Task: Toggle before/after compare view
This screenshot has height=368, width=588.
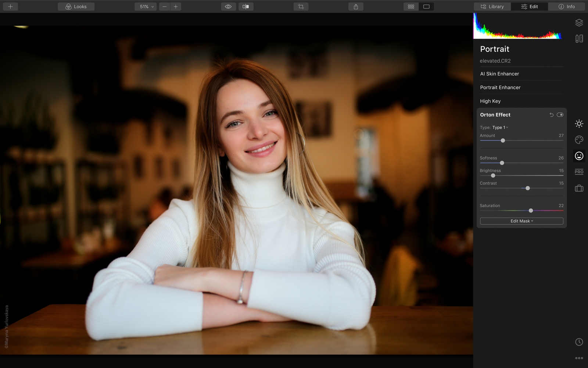Action: coord(246,7)
